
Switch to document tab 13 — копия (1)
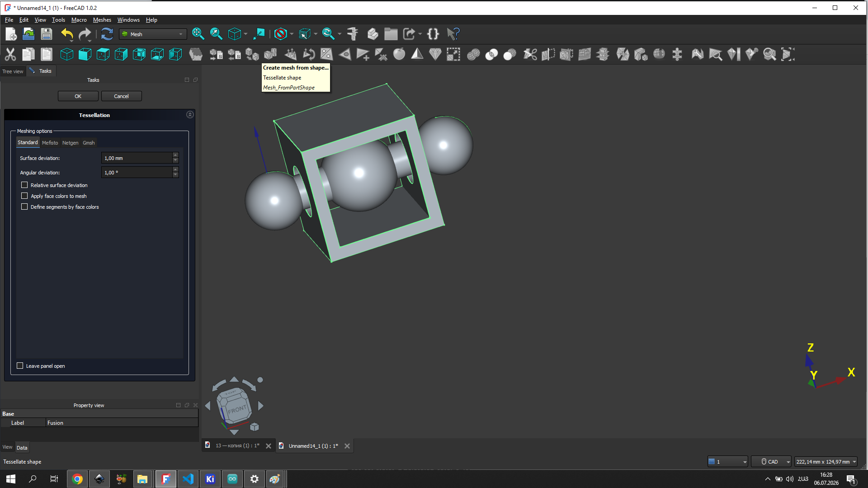pos(237,446)
